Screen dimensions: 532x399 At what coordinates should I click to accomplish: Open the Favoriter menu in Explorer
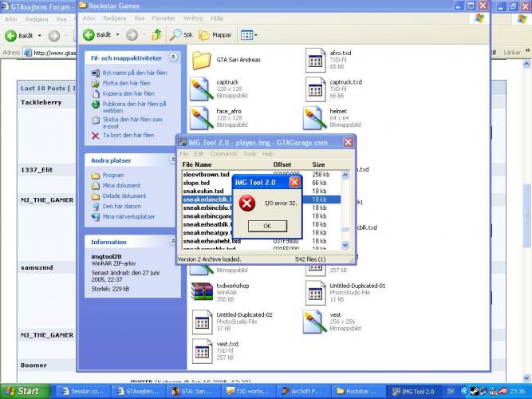pos(164,17)
